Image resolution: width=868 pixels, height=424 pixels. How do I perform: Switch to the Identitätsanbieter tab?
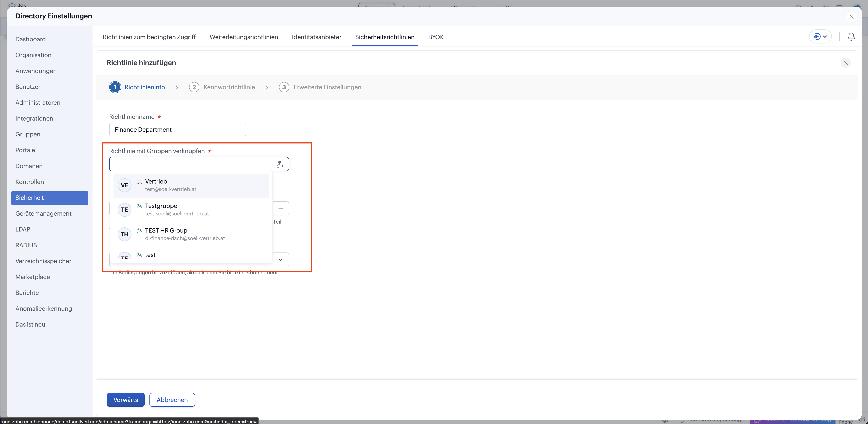point(316,37)
